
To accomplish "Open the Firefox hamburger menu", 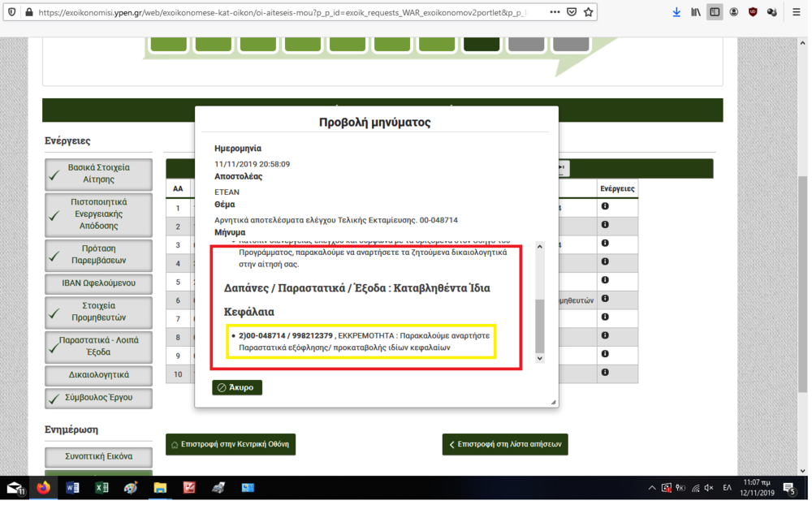I will point(796,12).
